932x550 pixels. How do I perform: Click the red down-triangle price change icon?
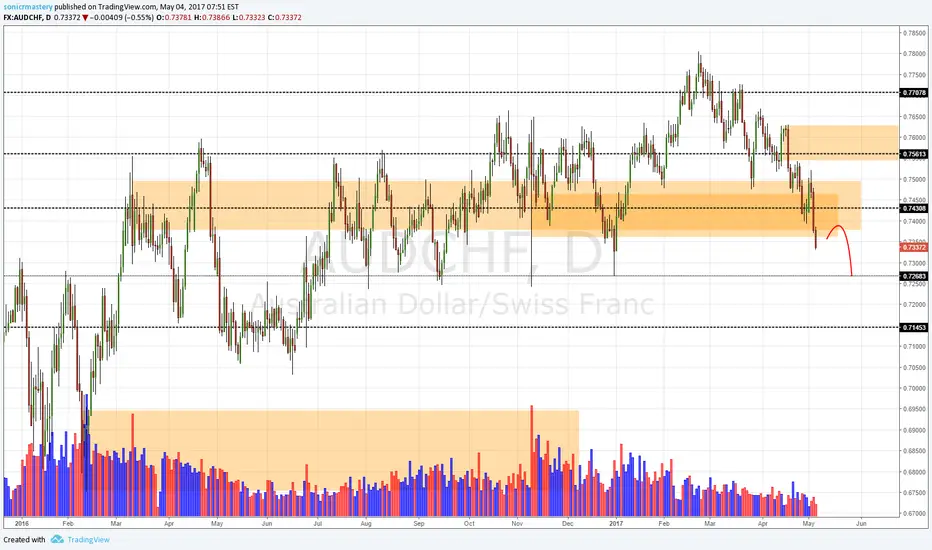(x=86, y=18)
